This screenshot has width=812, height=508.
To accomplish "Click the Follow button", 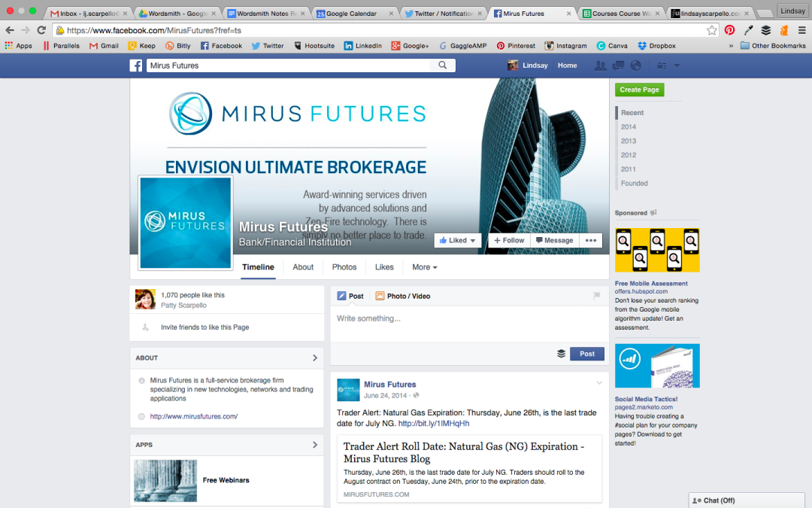I will pos(509,241).
